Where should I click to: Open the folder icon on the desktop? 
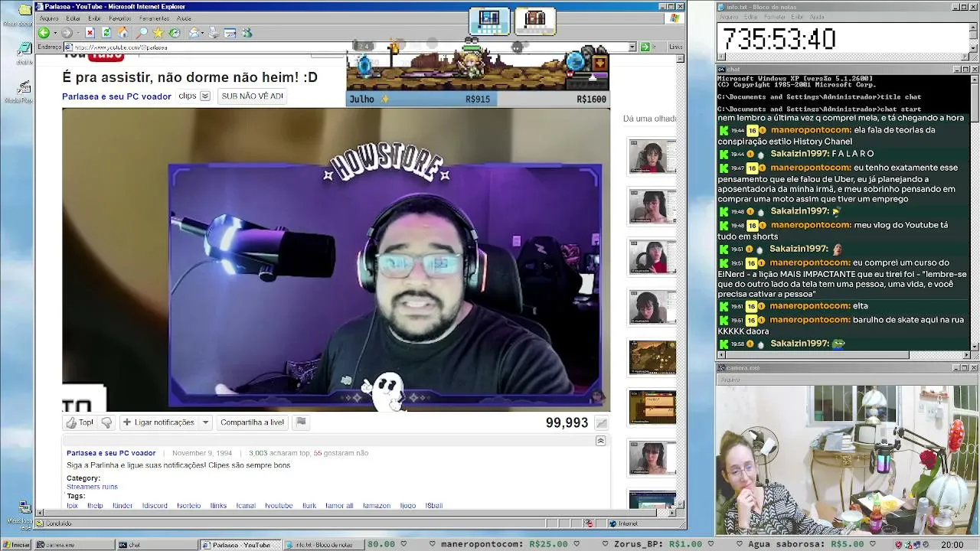click(x=24, y=11)
